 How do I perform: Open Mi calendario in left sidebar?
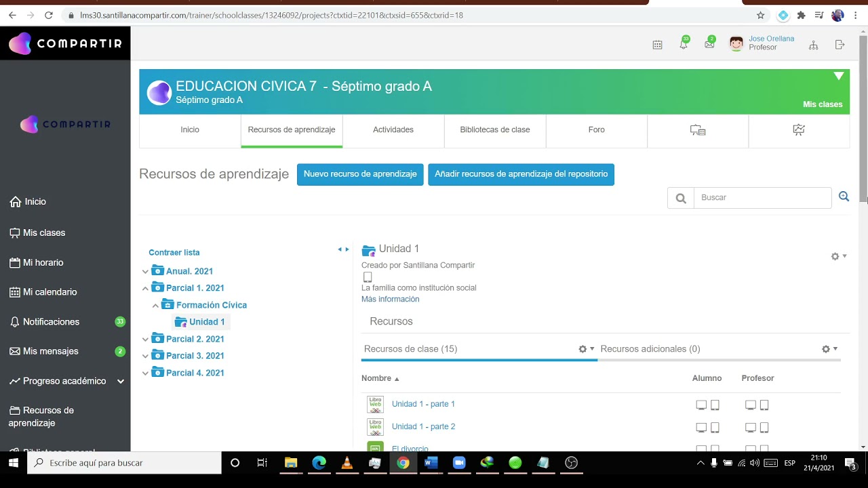click(43, 292)
